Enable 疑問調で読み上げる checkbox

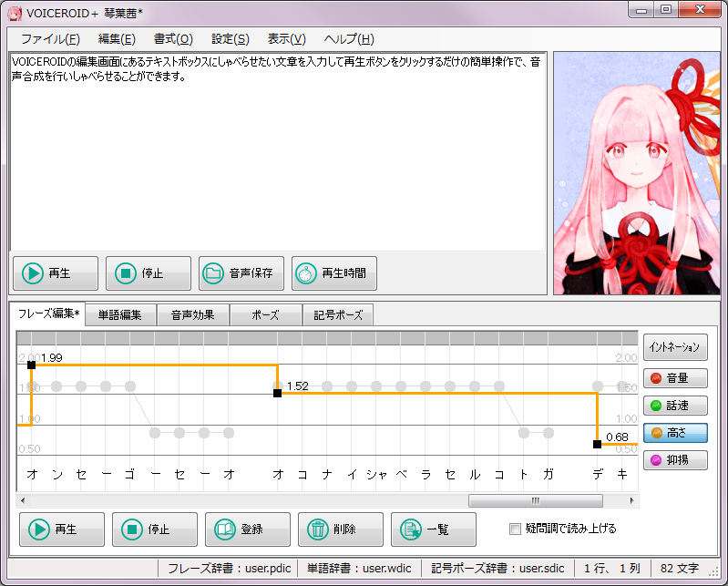coord(515,529)
